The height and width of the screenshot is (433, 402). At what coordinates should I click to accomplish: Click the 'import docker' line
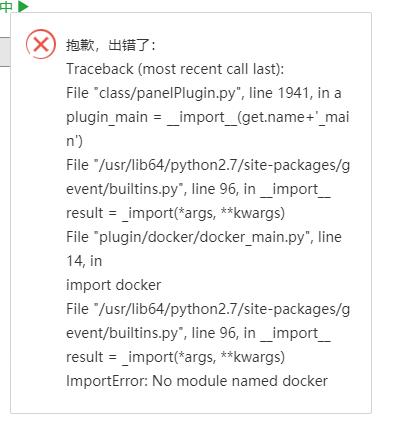(114, 285)
